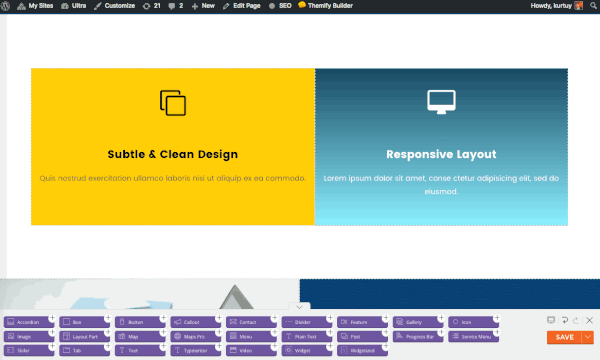This screenshot has width=600, height=360.
Task: Click the monitor icon above Responsive Layout
Action: coord(441,102)
